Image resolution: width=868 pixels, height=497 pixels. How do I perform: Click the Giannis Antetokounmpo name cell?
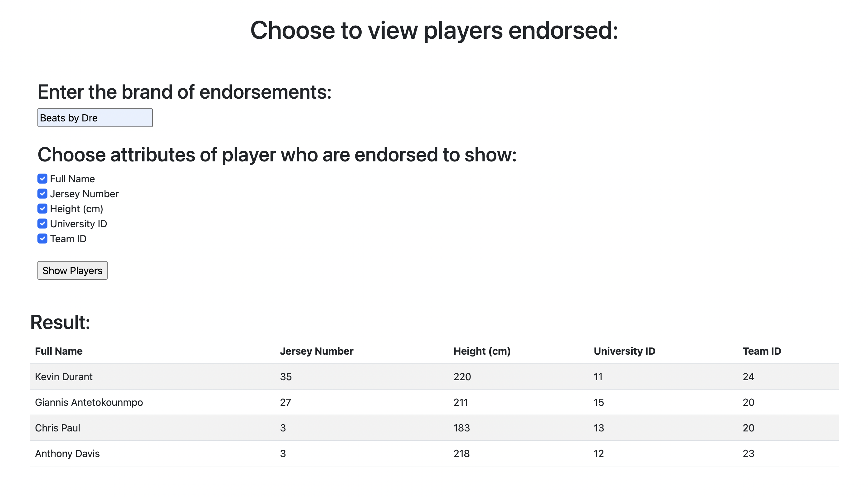pyautogui.click(x=89, y=402)
